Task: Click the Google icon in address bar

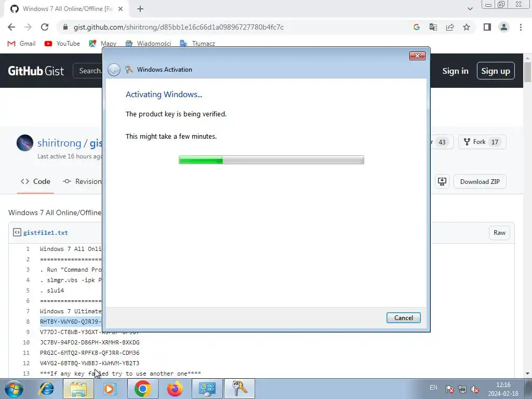Action: click(417, 27)
